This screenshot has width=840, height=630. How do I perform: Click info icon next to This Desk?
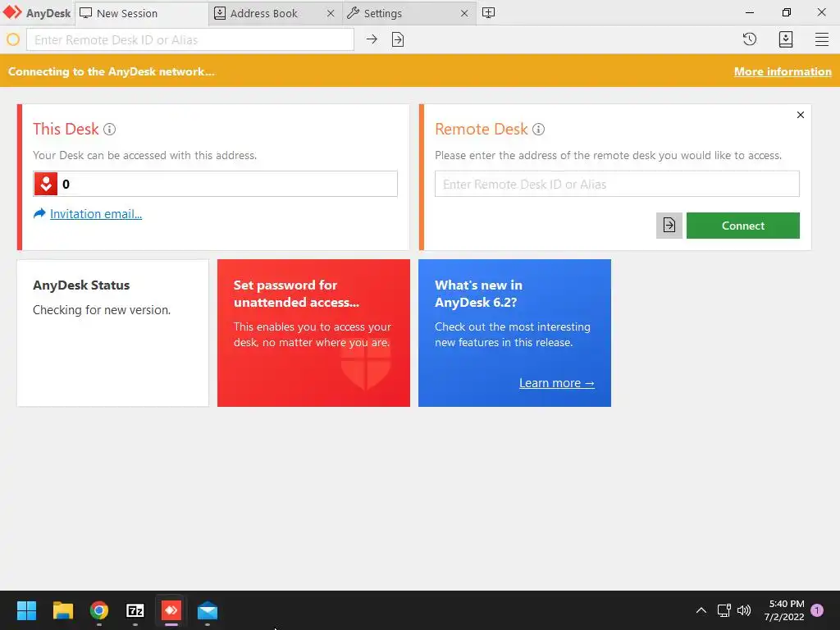pyautogui.click(x=109, y=129)
